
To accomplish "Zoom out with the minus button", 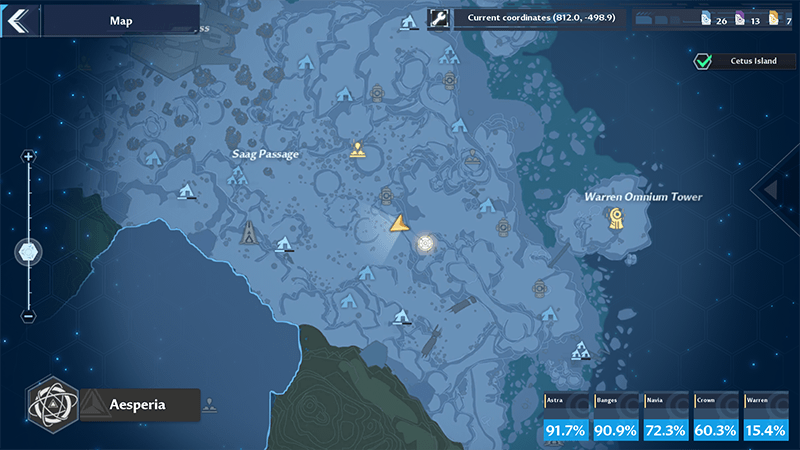I will (28, 316).
